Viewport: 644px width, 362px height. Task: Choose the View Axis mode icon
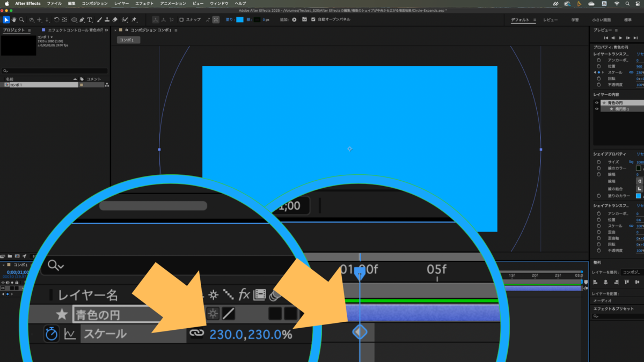[x=171, y=20]
